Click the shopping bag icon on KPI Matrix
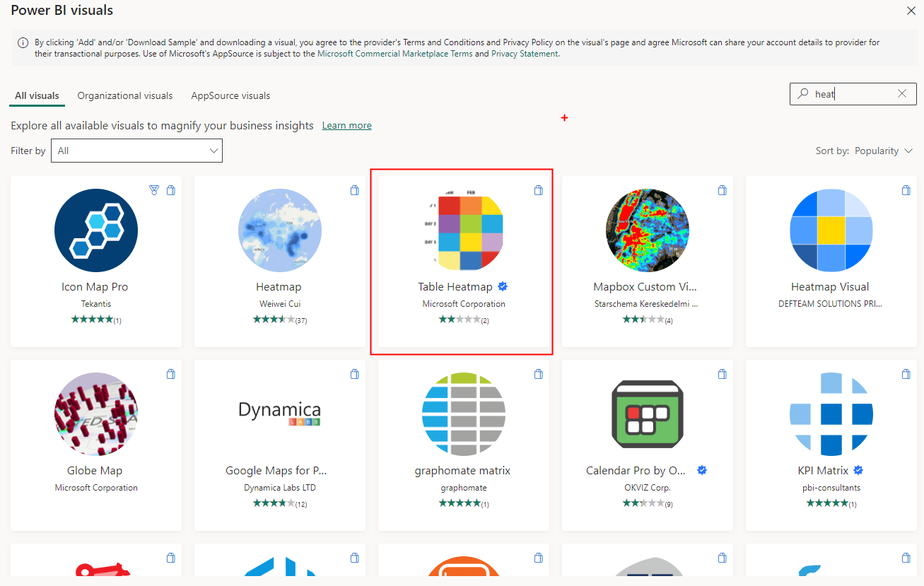This screenshot has width=924, height=586. [906, 373]
